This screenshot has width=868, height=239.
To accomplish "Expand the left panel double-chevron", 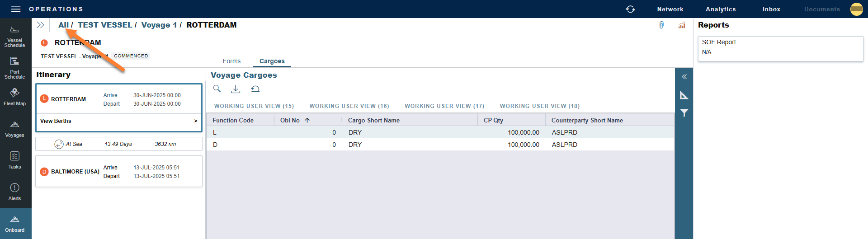I will [41, 25].
